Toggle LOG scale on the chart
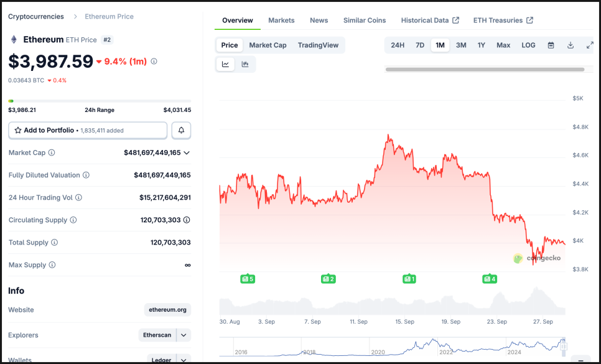This screenshot has height=364, width=601. [x=528, y=45]
